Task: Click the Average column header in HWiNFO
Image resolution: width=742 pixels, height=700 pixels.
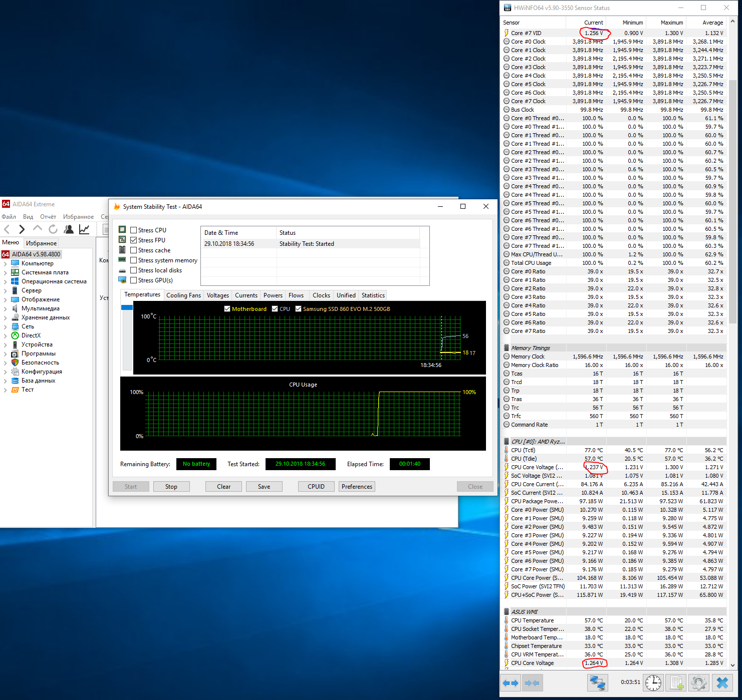Action: [706, 23]
